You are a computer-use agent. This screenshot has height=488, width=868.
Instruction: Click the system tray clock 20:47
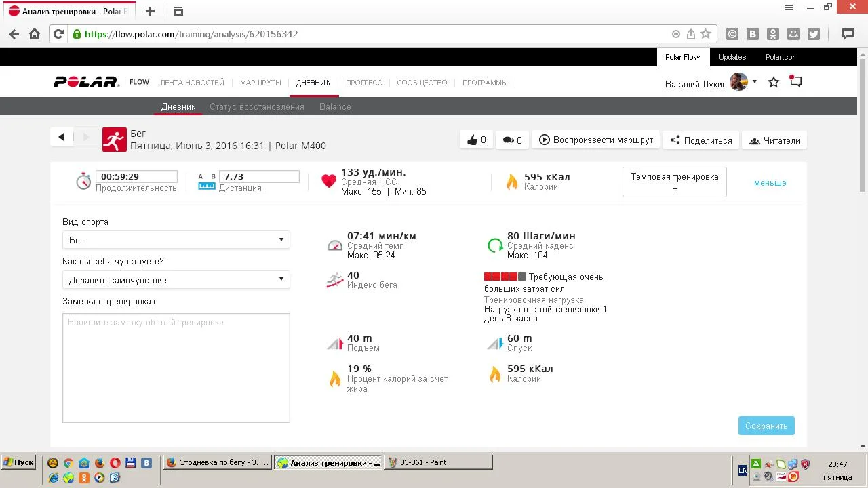tap(837, 464)
